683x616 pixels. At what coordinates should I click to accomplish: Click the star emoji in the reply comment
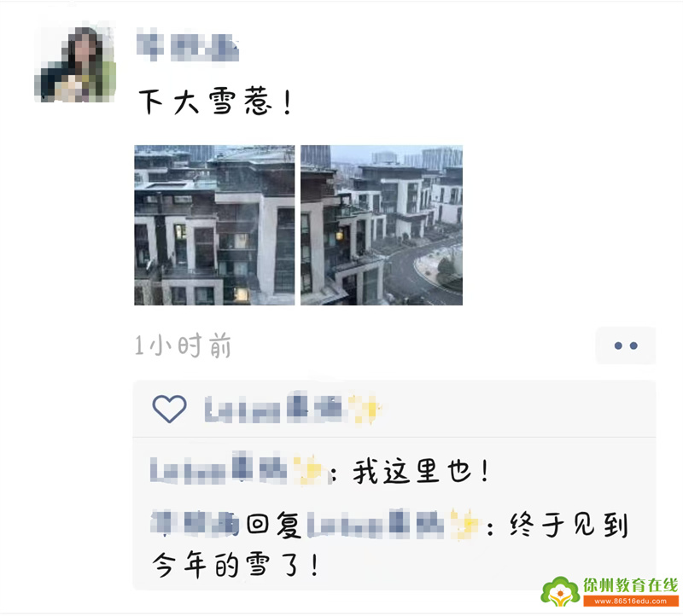coord(465,523)
